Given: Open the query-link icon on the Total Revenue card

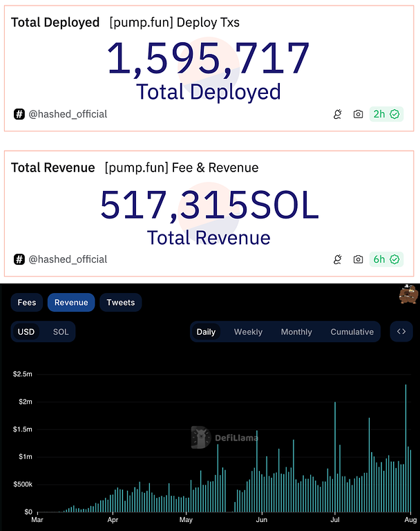Looking at the screenshot, I should tap(337, 259).
